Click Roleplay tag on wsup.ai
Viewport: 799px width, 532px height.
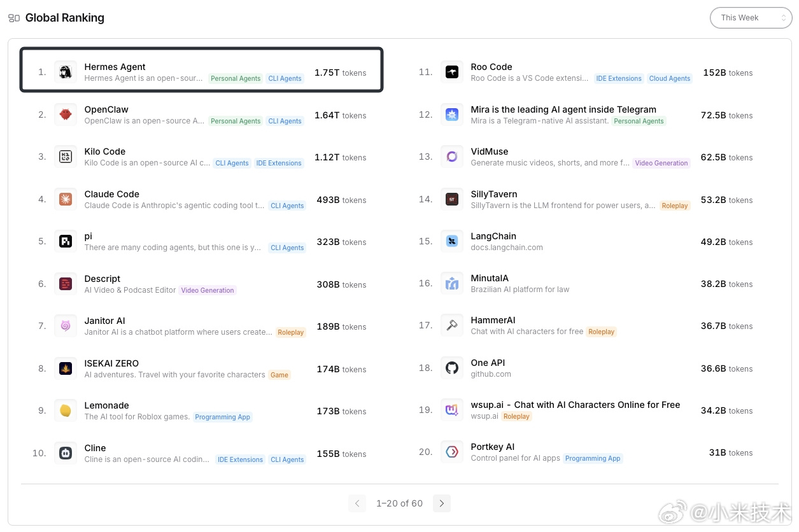[516, 417]
